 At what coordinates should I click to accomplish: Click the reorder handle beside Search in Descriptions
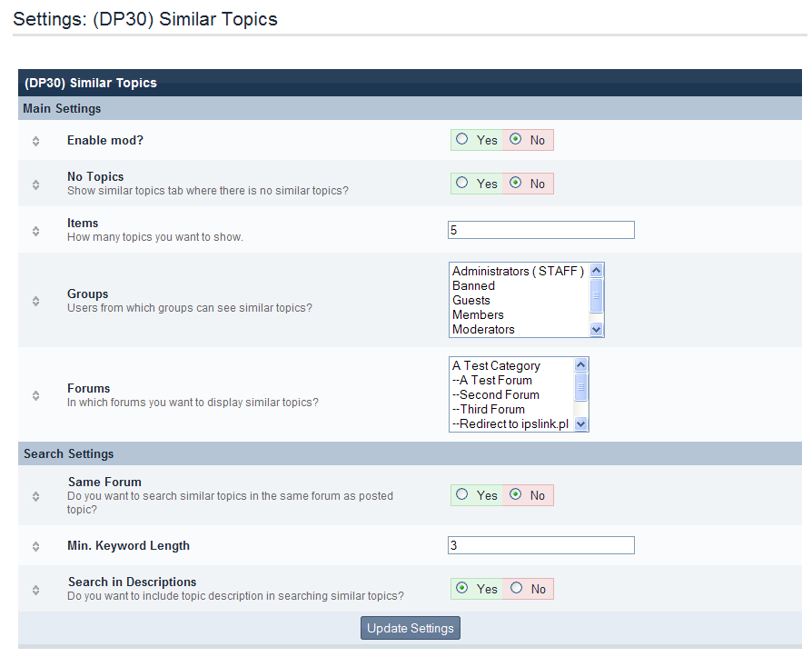35,590
